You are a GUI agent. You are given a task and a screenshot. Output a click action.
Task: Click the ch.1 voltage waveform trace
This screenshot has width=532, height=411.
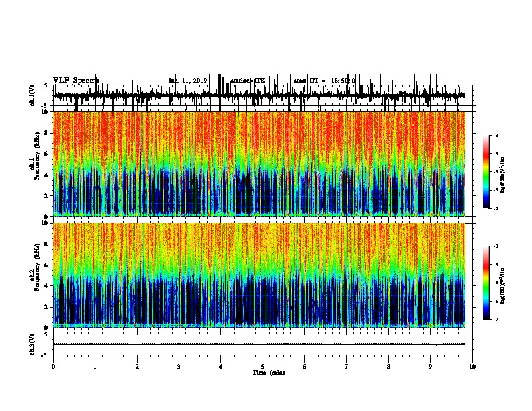point(259,95)
